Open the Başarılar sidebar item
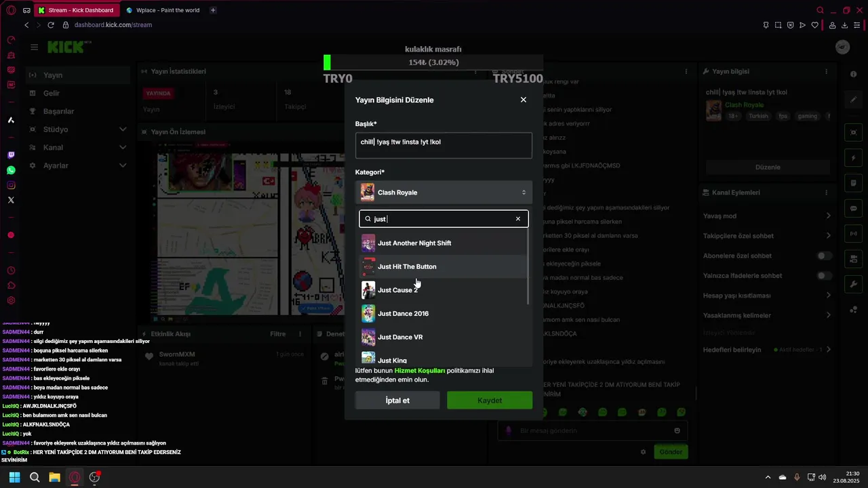 (x=78, y=111)
